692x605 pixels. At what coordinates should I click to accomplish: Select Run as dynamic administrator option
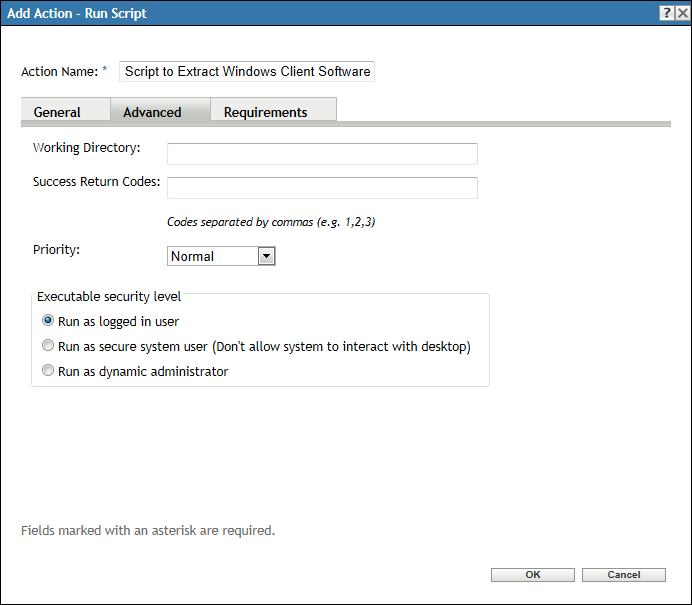click(48, 370)
